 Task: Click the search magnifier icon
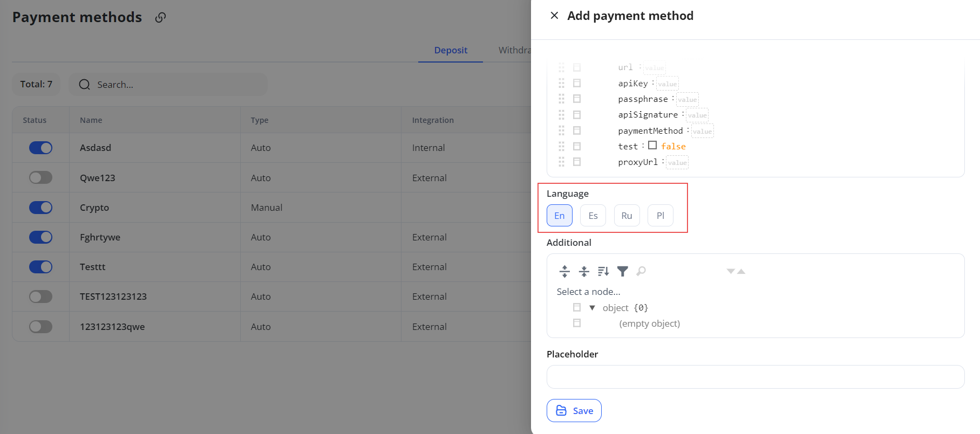click(x=84, y=85)
